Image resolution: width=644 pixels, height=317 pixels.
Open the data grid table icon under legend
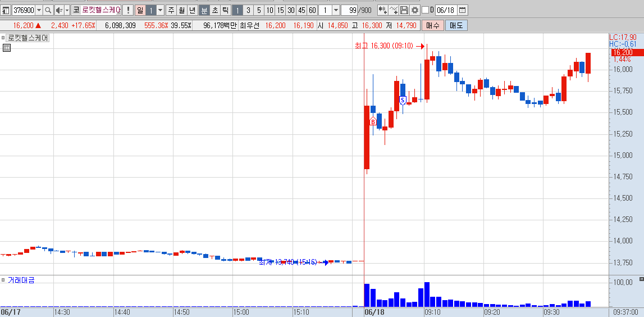pyautogui.click(x=6, y=48)
